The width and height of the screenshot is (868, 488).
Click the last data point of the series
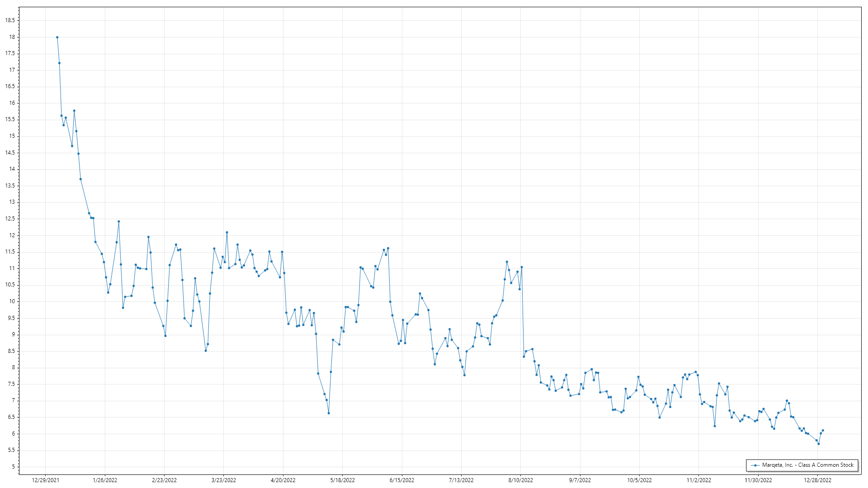[x=823, y=431]
